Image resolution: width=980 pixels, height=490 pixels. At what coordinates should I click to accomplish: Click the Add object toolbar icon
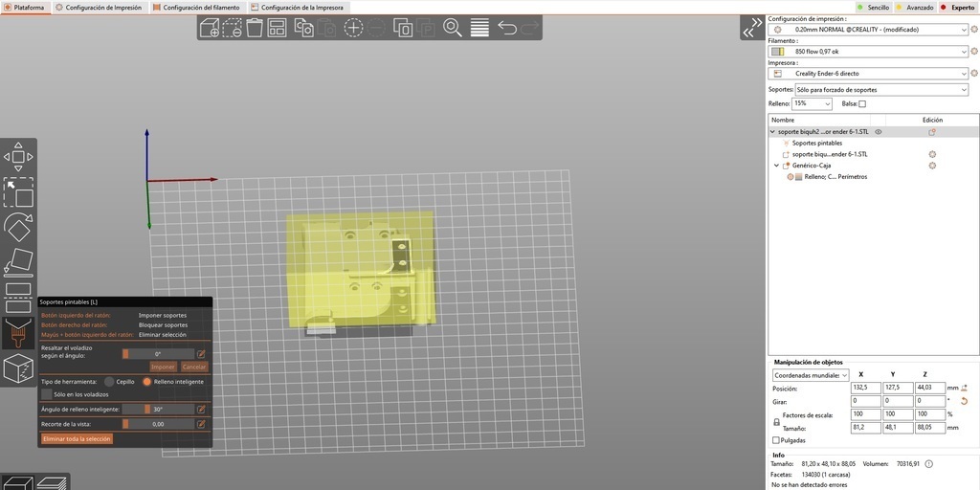pyautogui.click(x=210, y=28)
